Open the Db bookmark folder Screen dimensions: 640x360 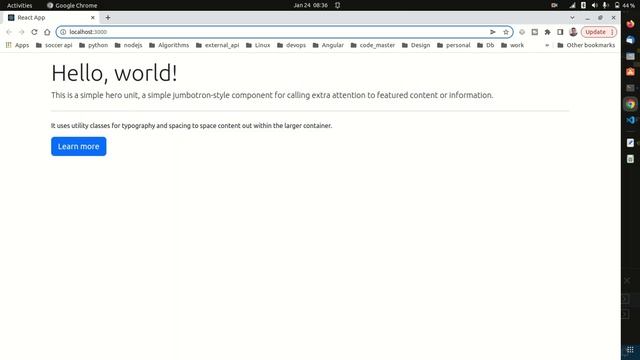click(486, 45)
